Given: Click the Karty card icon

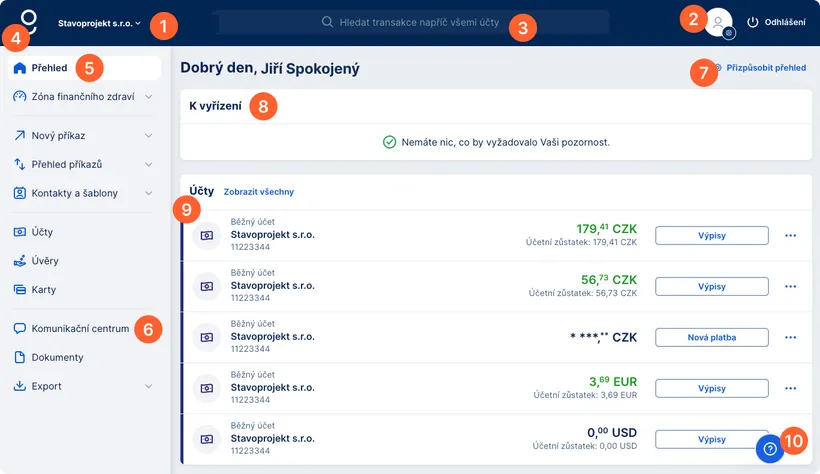Looking at the screenshot, I should point(20,290).
